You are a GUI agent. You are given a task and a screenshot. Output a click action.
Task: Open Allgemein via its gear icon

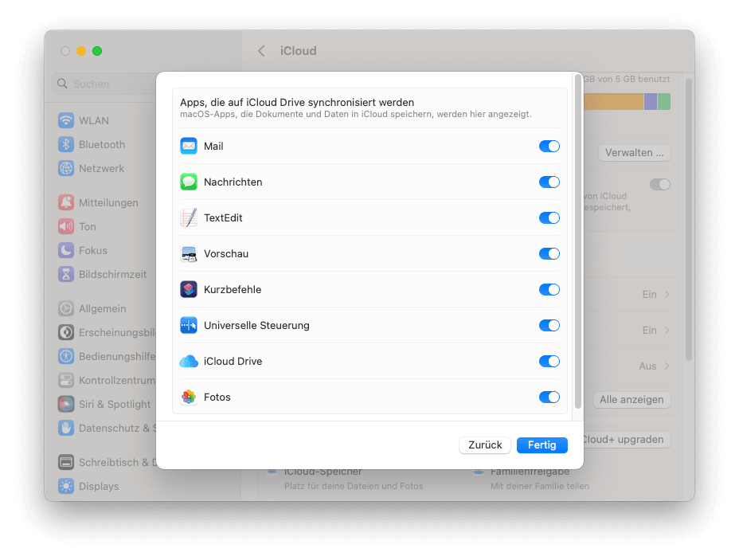[66, 308]
